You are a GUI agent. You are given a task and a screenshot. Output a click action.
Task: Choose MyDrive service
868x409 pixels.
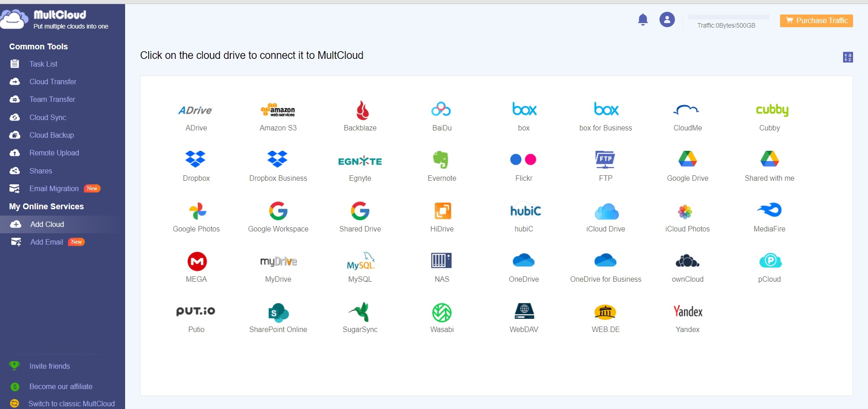tap(278, 261)
